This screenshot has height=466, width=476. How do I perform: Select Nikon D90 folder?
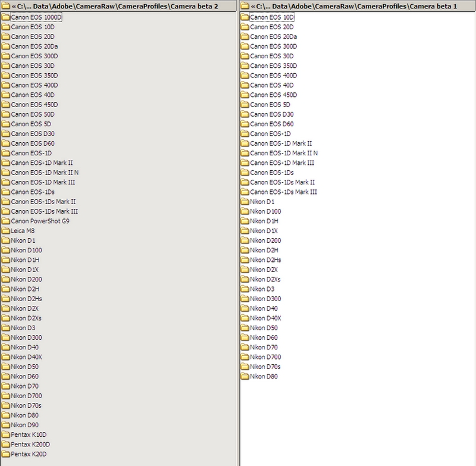[24, 425]
